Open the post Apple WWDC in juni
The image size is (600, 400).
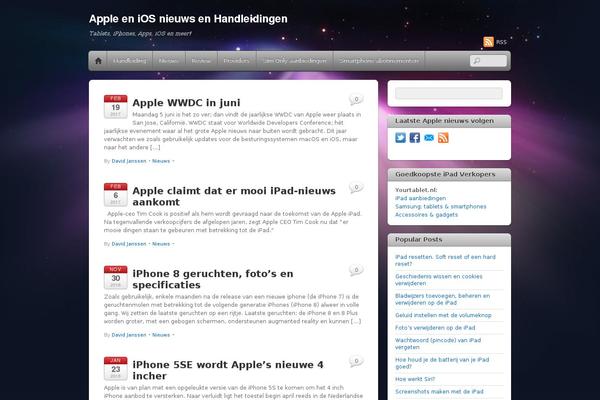186,103
